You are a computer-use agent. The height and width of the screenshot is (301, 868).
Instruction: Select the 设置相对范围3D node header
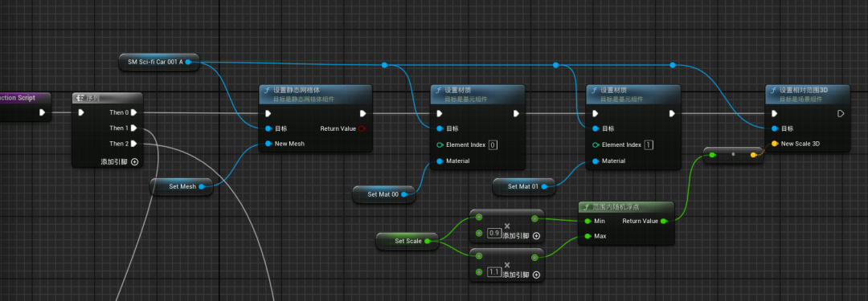[808, 94]
